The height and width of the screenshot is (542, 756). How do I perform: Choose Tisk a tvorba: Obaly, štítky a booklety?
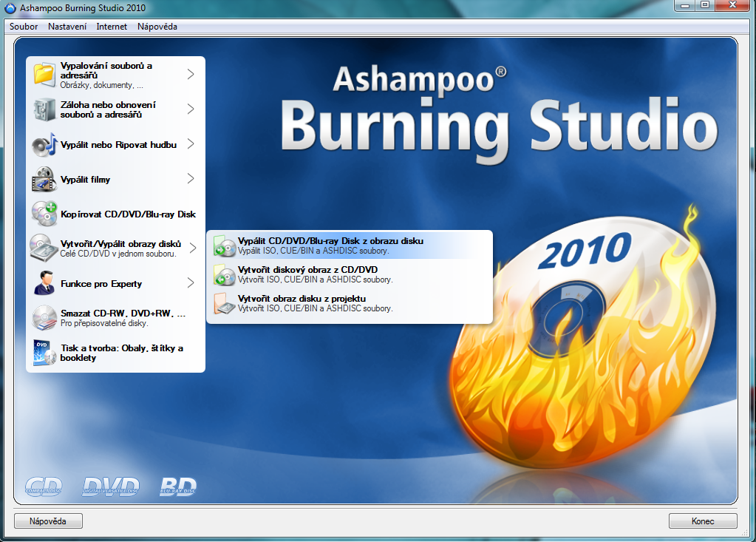pos(115,353)
